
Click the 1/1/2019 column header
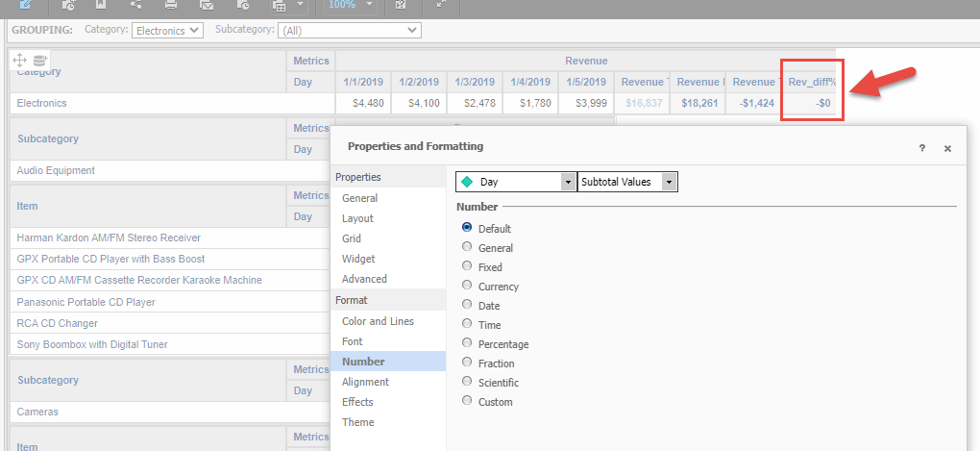[364, 82]
